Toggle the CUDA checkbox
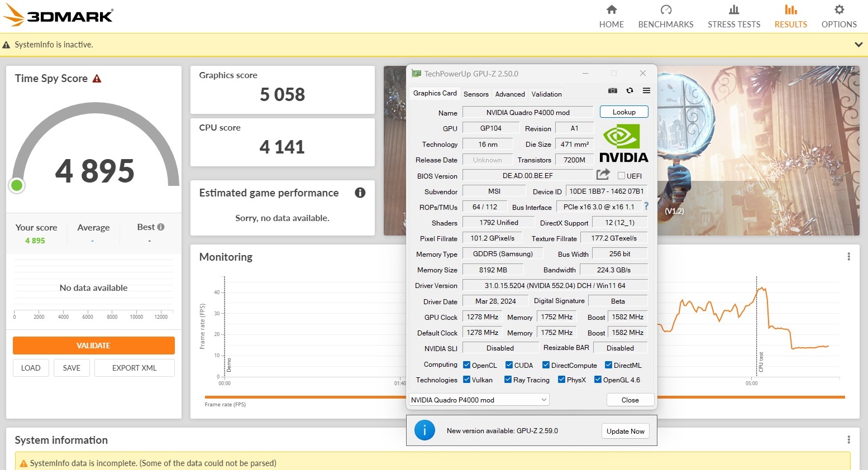 [509, 365]
